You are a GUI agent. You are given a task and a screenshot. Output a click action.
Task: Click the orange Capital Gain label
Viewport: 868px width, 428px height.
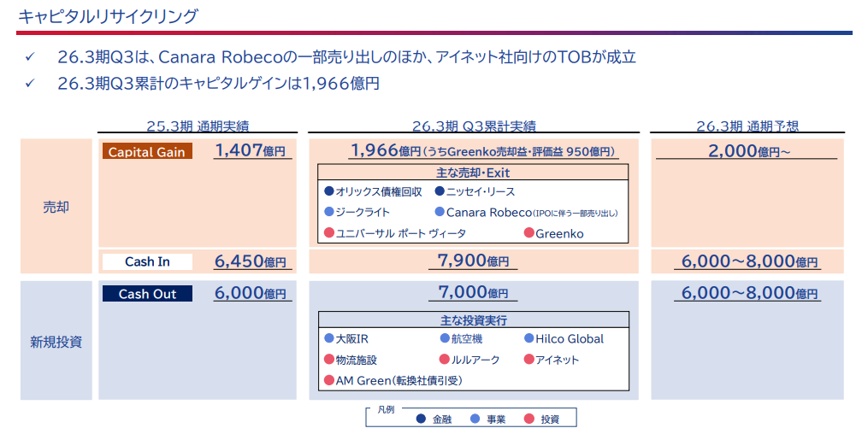[x=147, y=151]
